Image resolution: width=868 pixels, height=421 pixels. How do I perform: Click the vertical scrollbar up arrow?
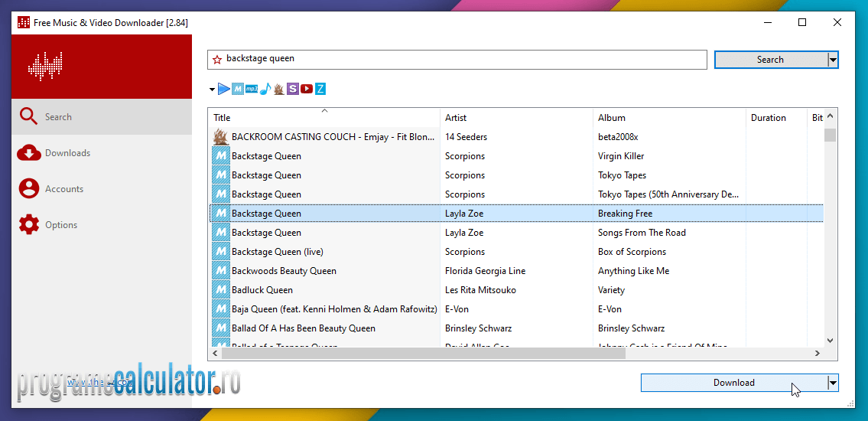pos(830,116)
